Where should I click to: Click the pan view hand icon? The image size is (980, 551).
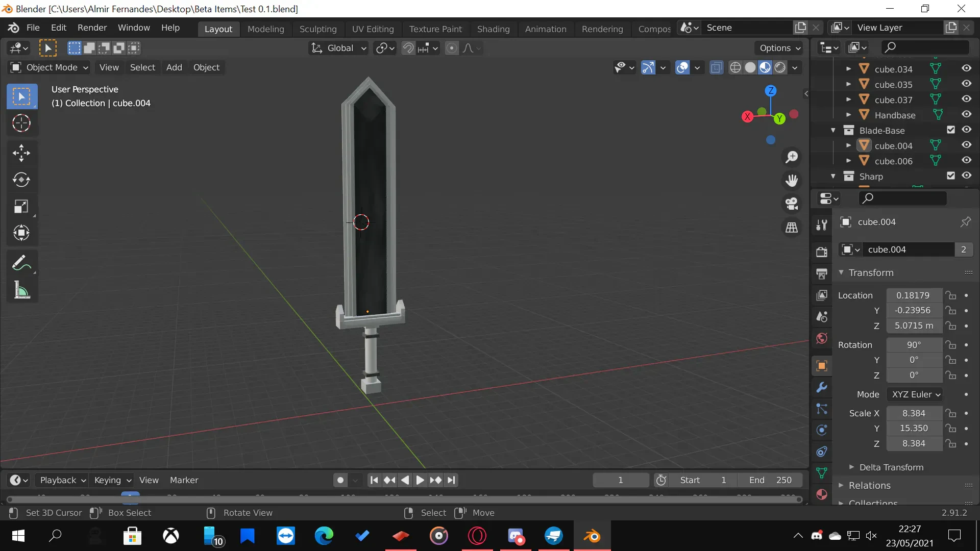pyautogui.click(x=792, y=180)
